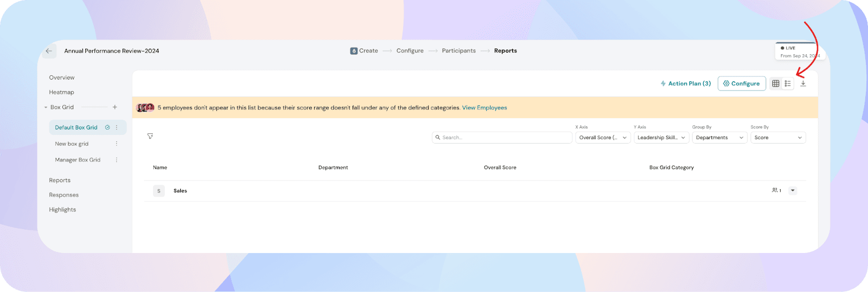Open Default Box Grid three-dot menu
Image resolution: width=868 pixels, height=292 pixels.
pos(117,127)
